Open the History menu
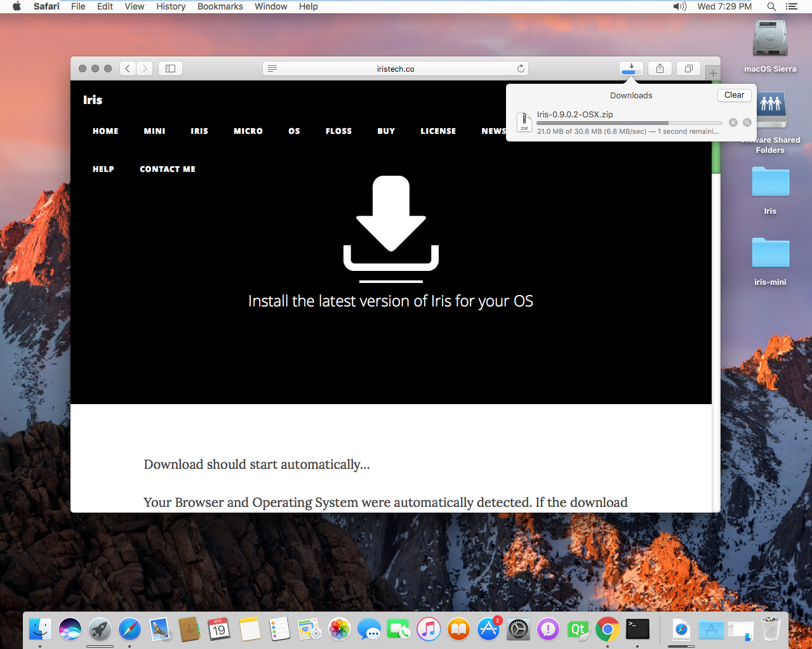Viewport: 812px width, 649px height. pyautogui.click(x=171, y=6)
